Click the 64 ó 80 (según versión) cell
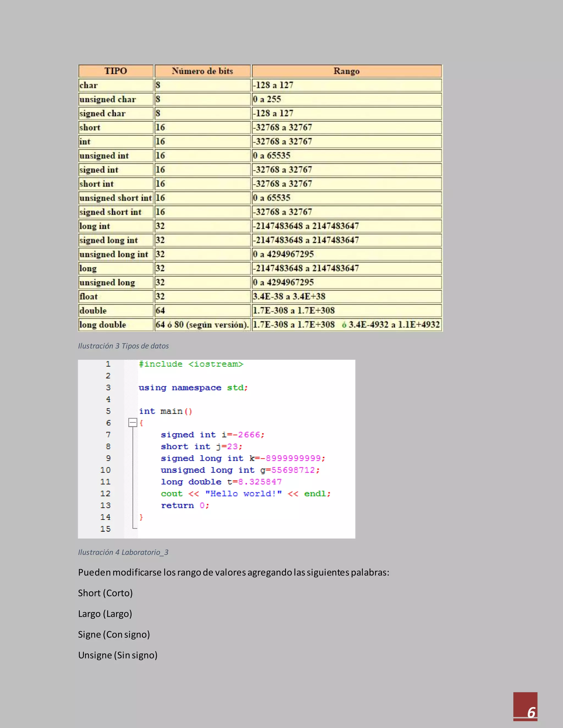This screenshot has width=563, height=728. (x=202, y=325)
